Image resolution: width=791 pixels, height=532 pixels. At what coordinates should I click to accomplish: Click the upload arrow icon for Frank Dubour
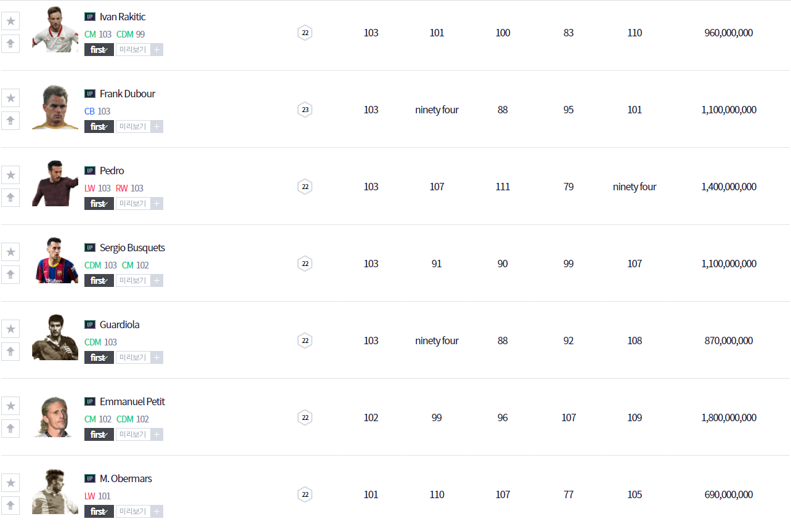(x=10, y=121)
